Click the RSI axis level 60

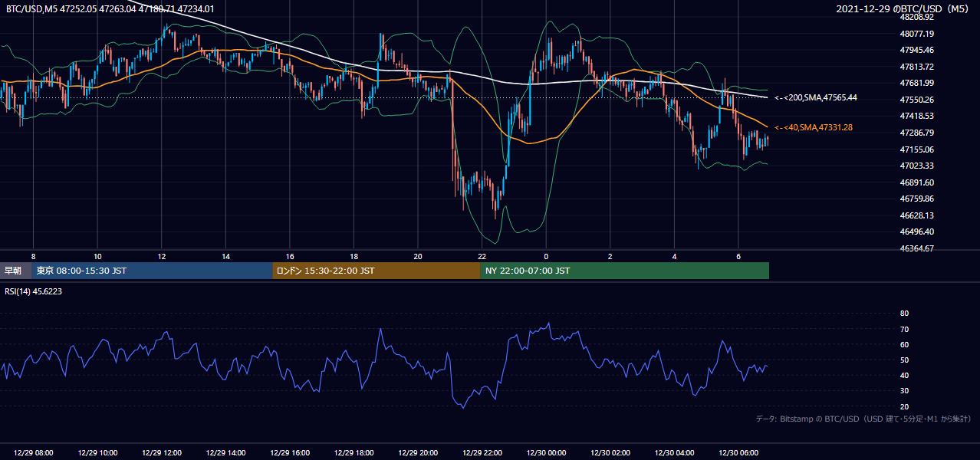coord(904,344)
